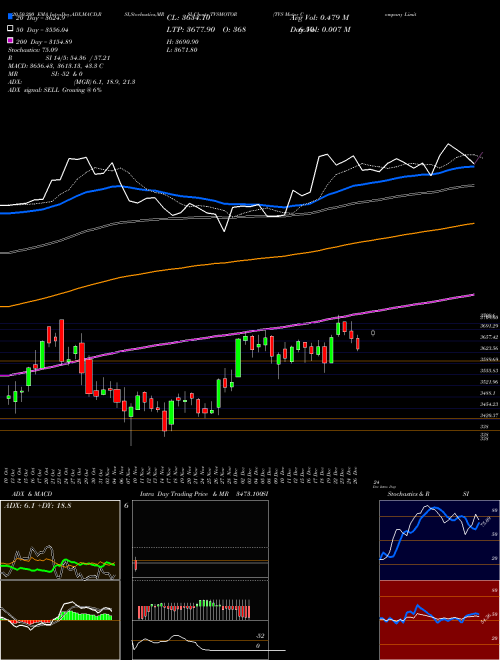Screen dimensions: 500x660
Task: Click the 3429.37 price axis label
Action: tap(489, 415)
